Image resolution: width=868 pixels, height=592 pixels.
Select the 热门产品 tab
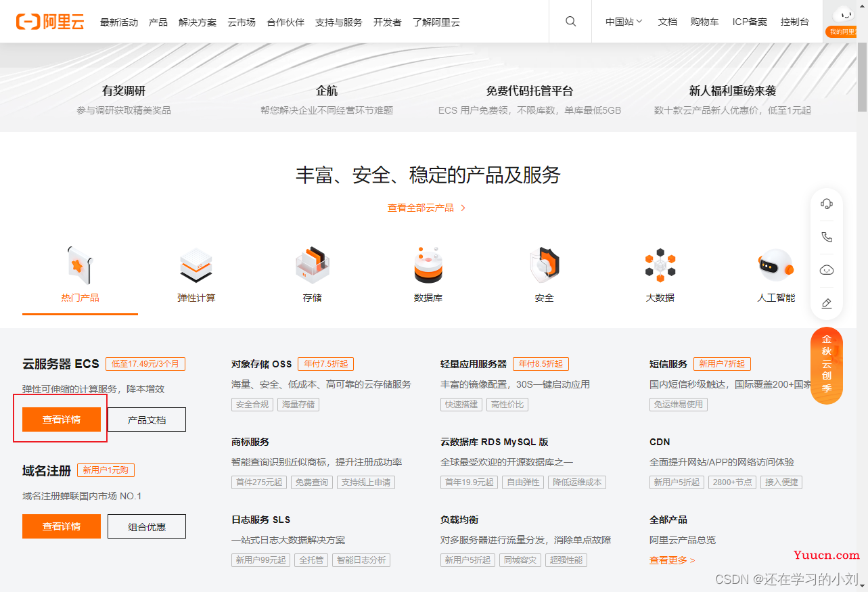[80, 298]
